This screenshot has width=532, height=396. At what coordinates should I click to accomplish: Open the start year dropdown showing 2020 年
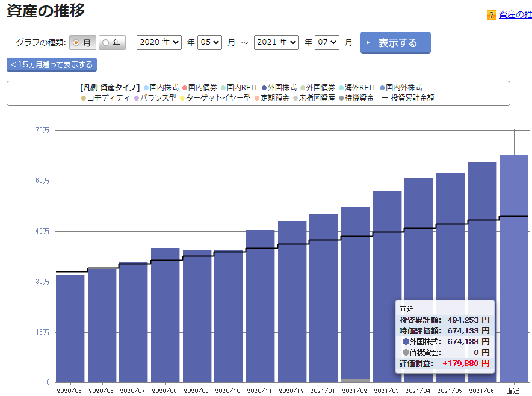point(159,42)
